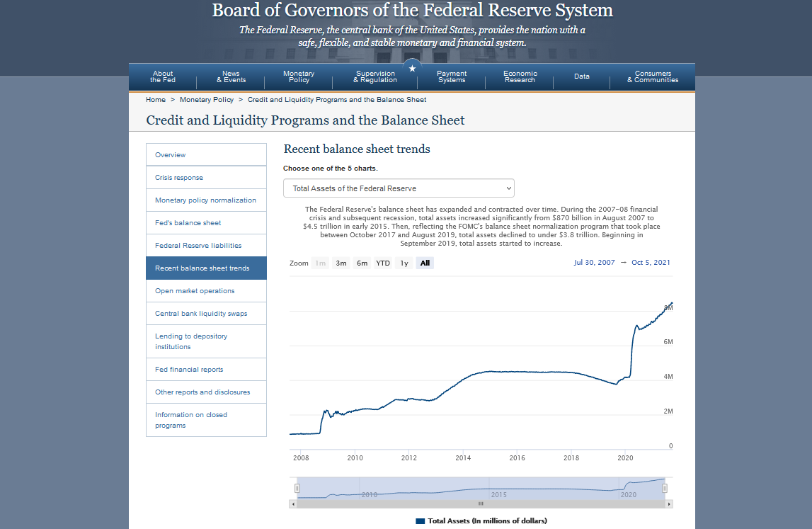
Task: Open Lending to depository institutions link
Action: point(206,341)
